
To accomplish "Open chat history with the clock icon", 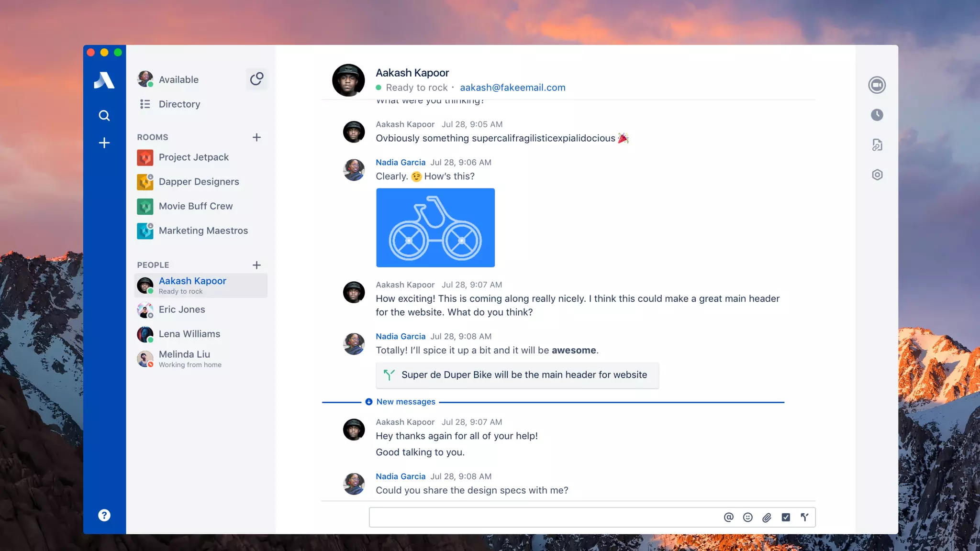I will click(x=877, y=115).
